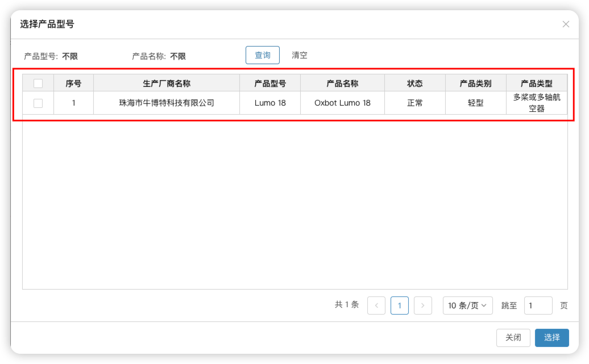Screen dimensions: 589x364
Task: Click the 查询 search button
Action: 262,55
